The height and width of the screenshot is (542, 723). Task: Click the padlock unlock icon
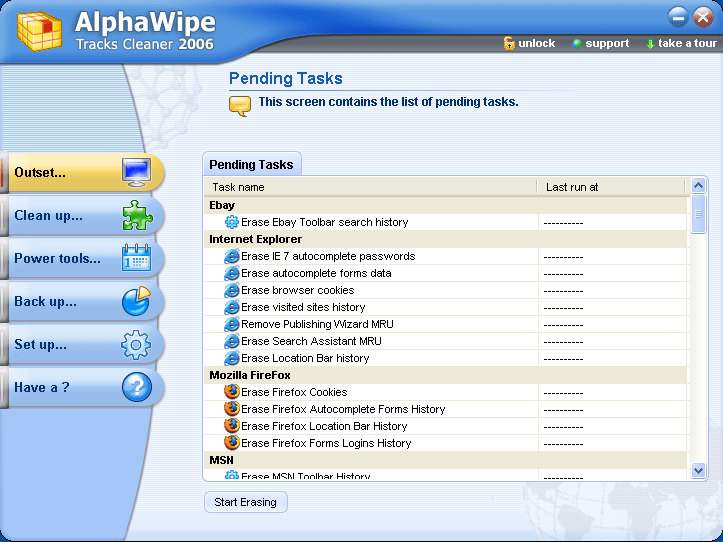509,43
